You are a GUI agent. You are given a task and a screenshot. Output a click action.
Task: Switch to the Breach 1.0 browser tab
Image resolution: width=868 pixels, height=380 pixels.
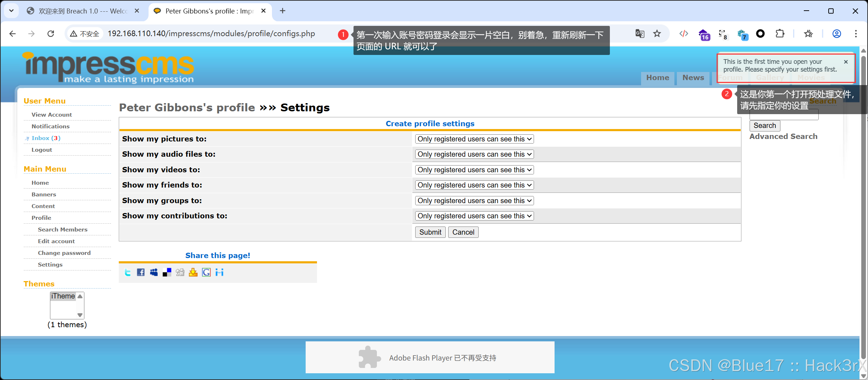(77, 11)
